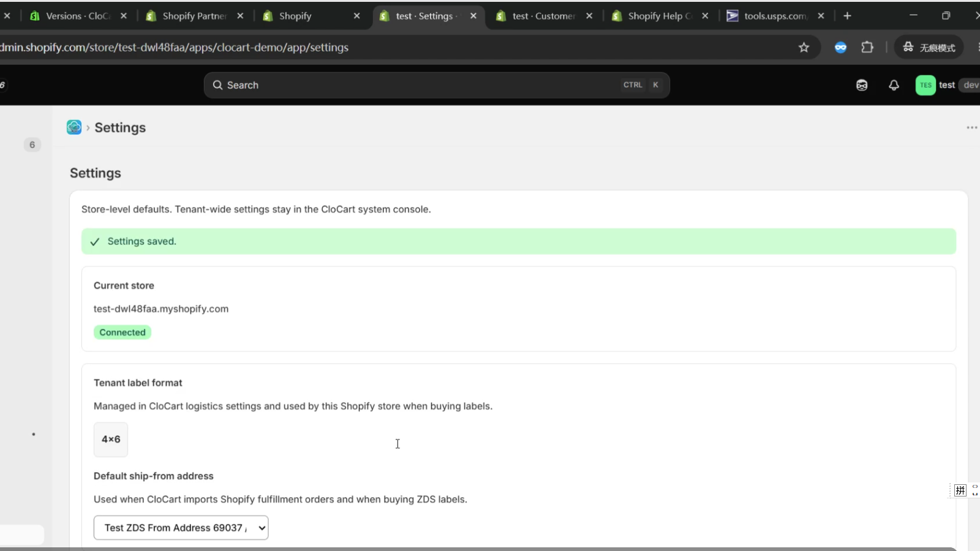980x551 pixels.
Task: Bookmark this page with the star icon
Action: coord(804,47)
